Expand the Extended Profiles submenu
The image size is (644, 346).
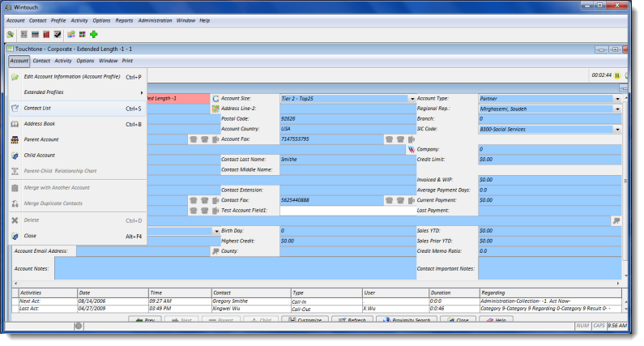(78, 92)
